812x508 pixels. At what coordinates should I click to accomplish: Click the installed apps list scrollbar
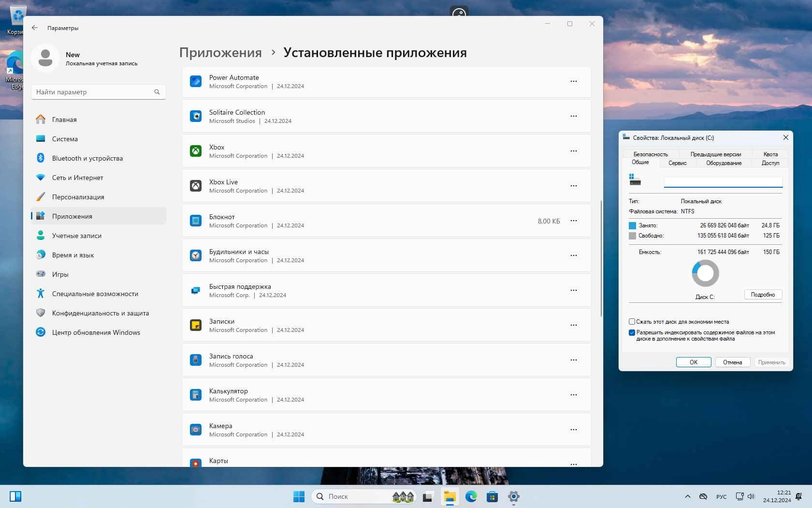[601, 258]
